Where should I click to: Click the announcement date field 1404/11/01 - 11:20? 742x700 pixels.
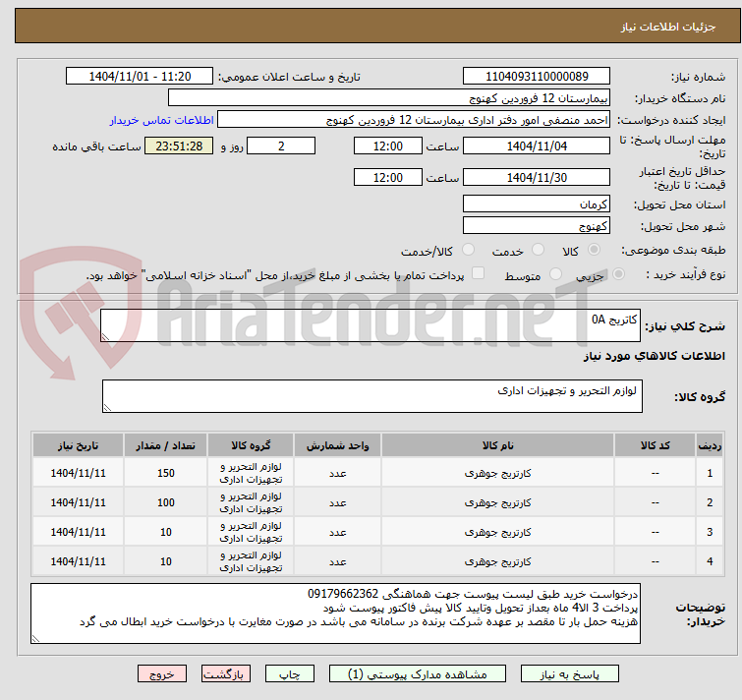[x=140, y=77]
